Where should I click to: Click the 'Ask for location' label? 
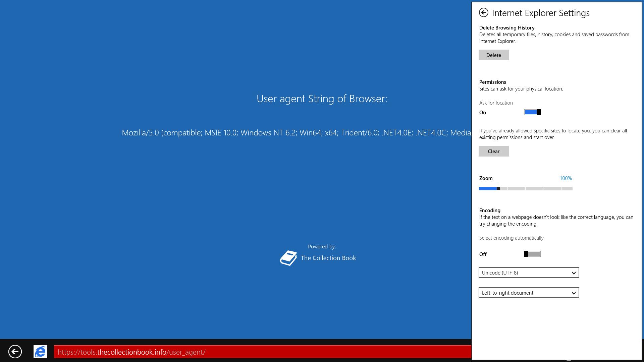[496, 103]
